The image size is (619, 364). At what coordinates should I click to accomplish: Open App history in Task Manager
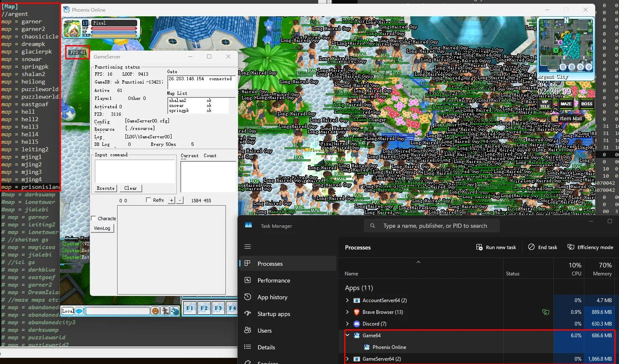pyautogui.click(x=272, y=297)
